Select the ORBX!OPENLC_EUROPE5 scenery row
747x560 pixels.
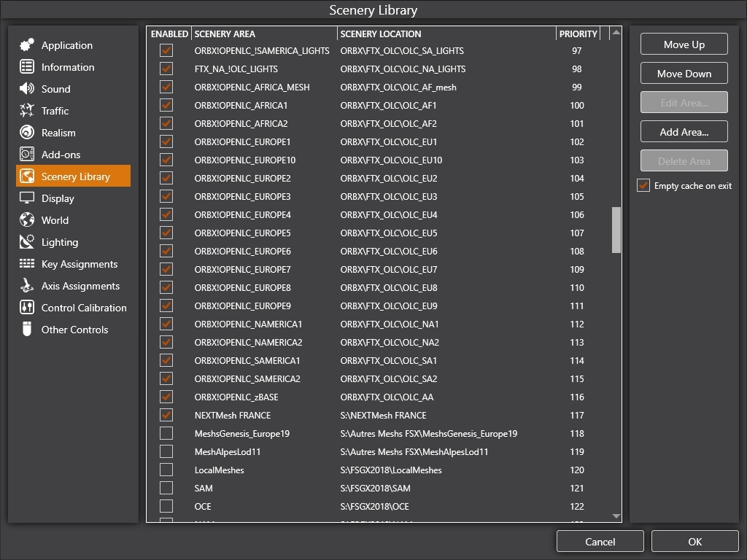click(379, 233)
